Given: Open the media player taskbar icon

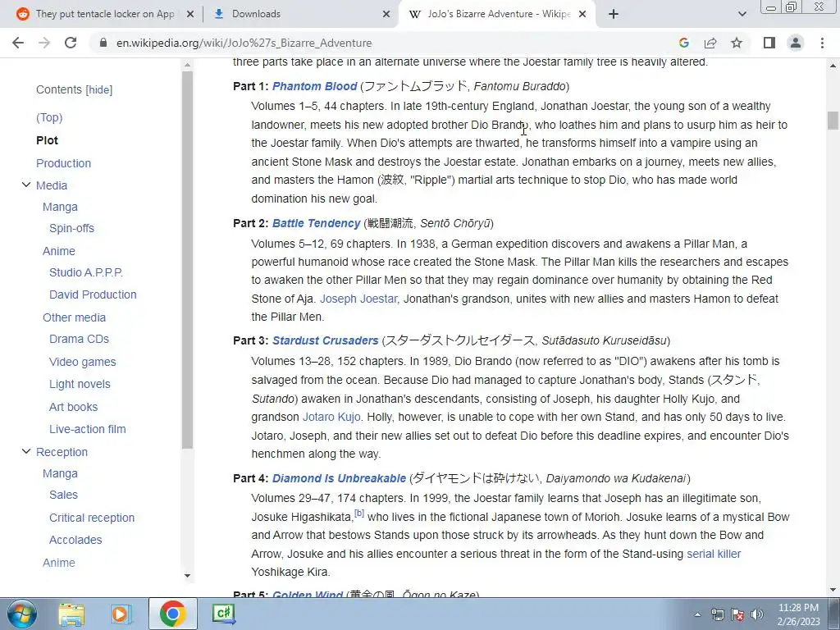Looking at the screenshot, I should 121,614.
